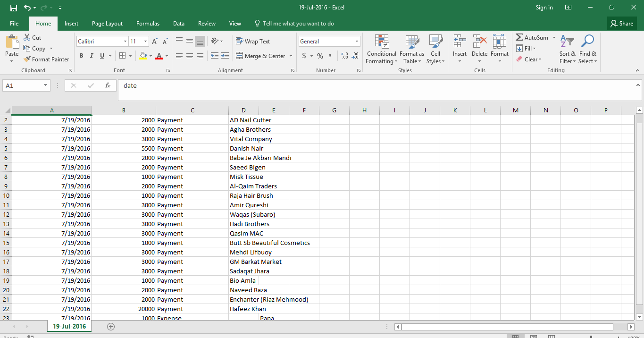Image resolution: width=644 pixels, height=338 pixels.
Task: Click the Tell me what you want field
Action: click(294, 24)
